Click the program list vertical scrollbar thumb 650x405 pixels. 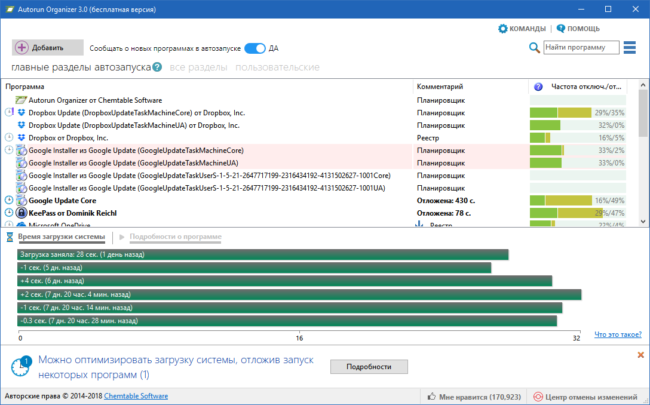pyautogui.click(x=643, y=113)
